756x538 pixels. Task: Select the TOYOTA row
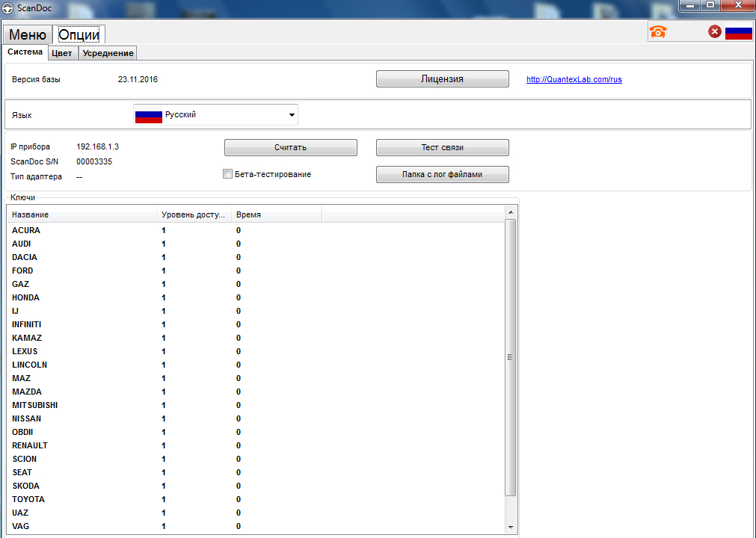(x=256, y=499)
